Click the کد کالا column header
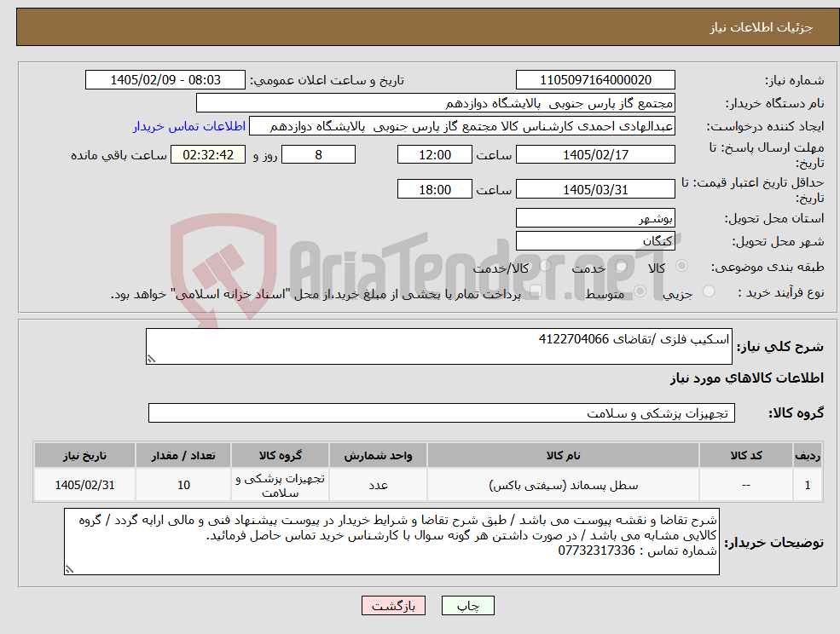The height and width of the screenshot is (634, 840). pyautogui.click(x=746, y=456)
